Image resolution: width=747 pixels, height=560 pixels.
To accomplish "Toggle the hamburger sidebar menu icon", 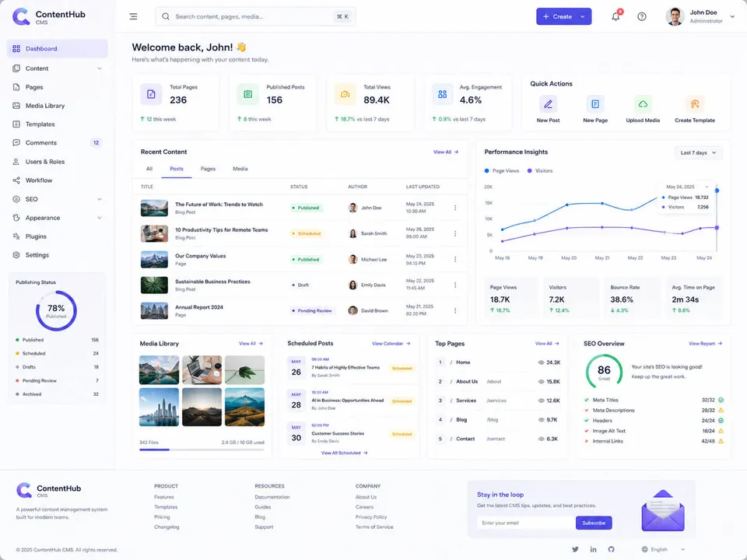I will click(133, 16).
